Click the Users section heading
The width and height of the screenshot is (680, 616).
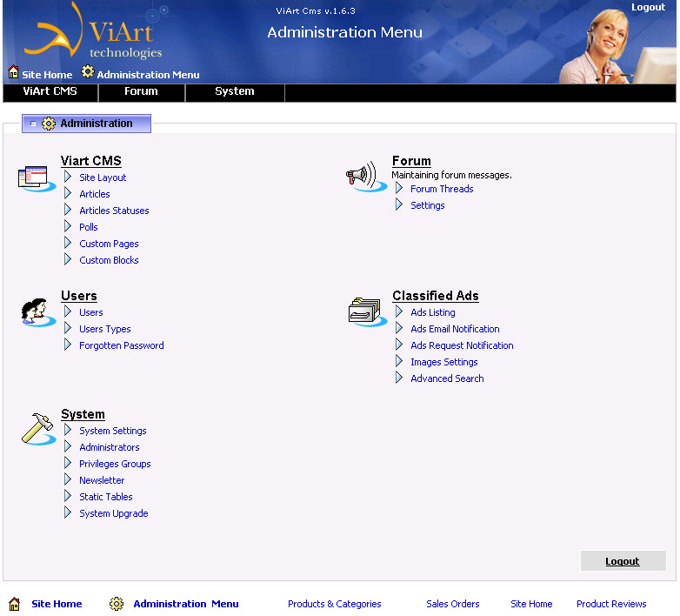coord(79,296)
